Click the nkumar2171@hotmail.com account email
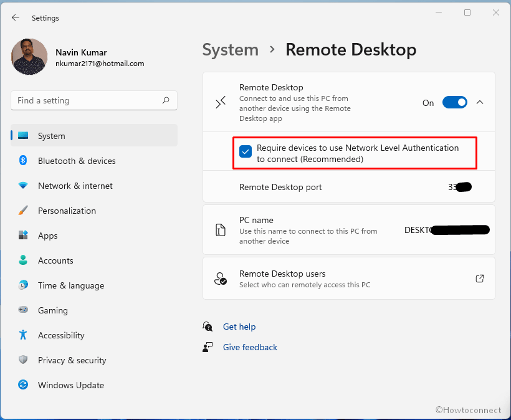 point(100,64)
